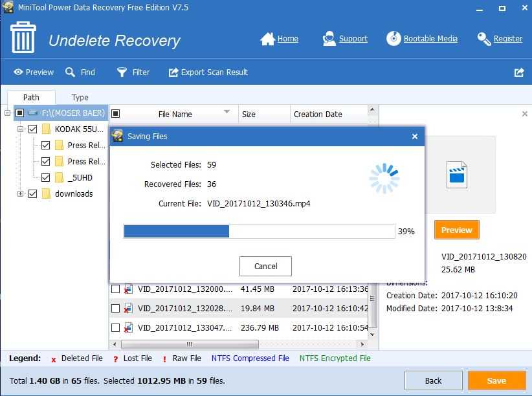The image size is (532, 396).
Task: Switch to the Type tab
Action: point(80,98)
